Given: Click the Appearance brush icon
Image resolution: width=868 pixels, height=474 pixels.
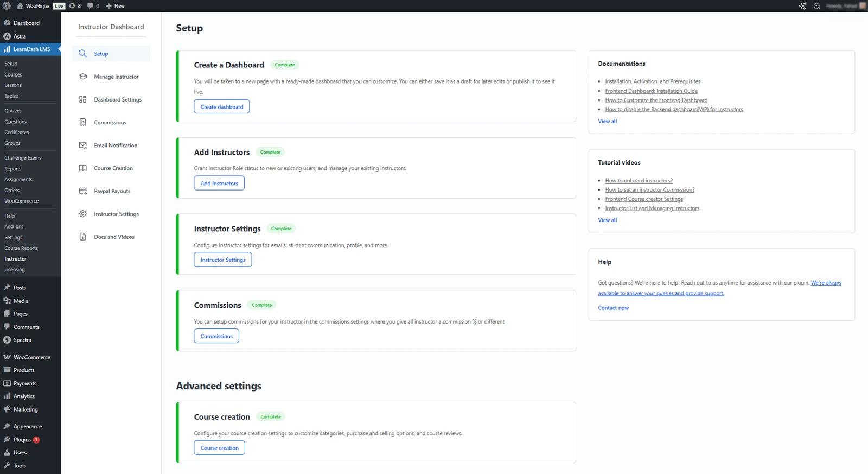Looking at the screenshot, I should (7, 426).
